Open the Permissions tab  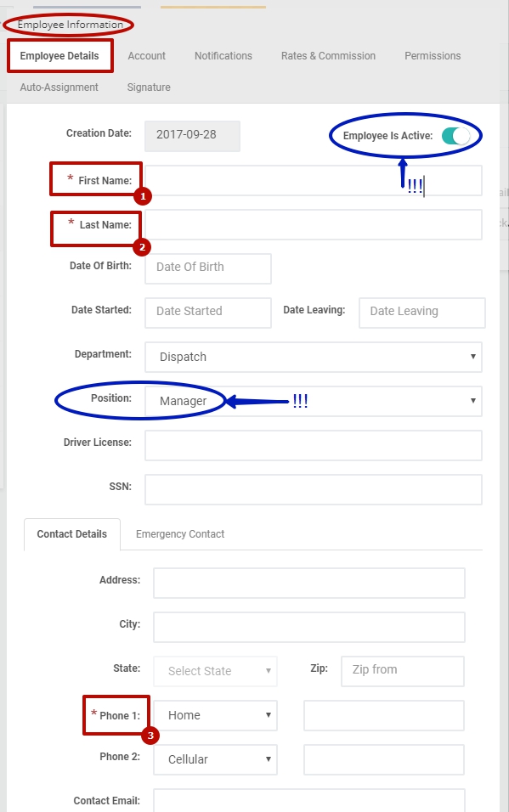click(433, 56)
